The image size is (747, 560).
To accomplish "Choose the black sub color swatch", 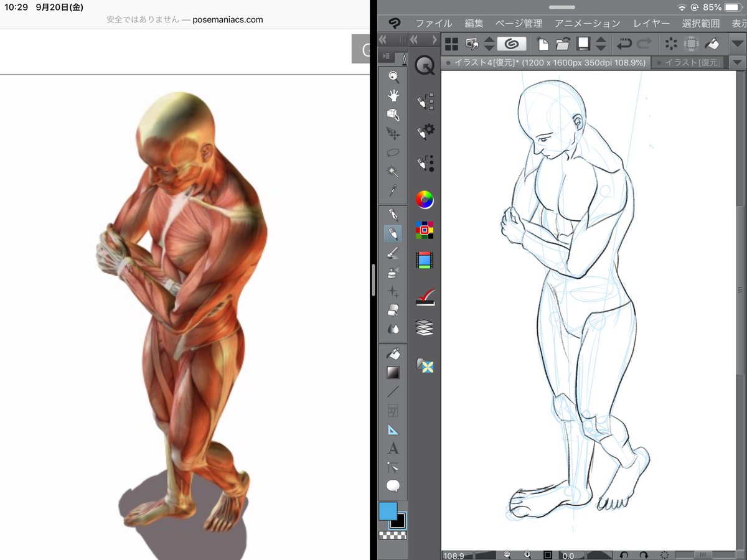I will click(398, 521).
